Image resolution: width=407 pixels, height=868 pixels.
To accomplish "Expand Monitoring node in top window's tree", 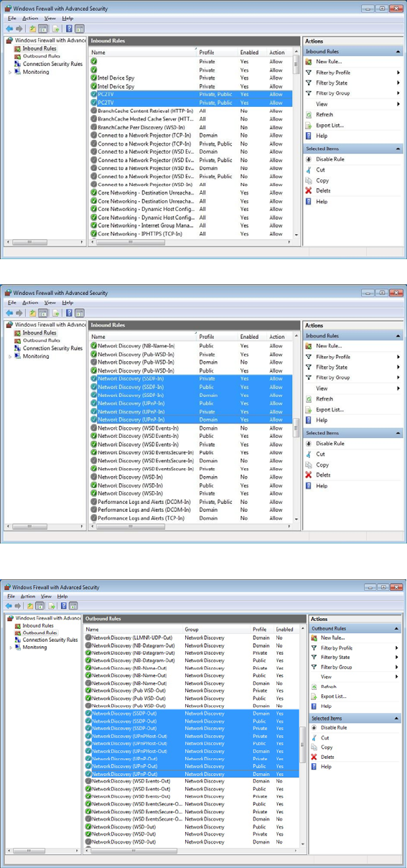I will click(10, 72).
